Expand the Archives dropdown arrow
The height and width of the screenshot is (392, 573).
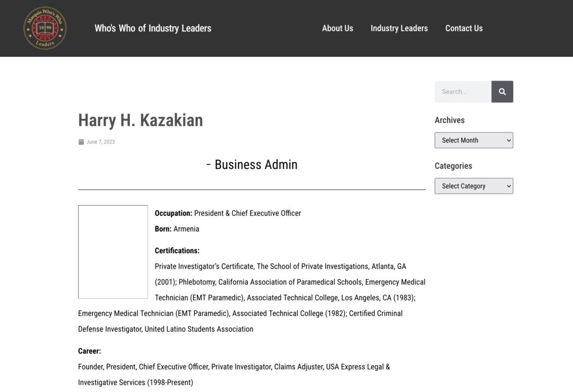508,140
